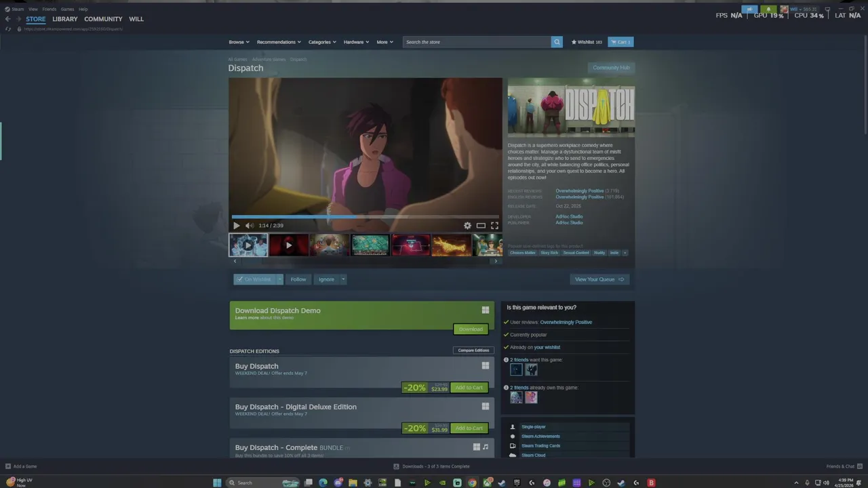Open the shopping Cart button

pyautogui.click(x=620, y=42)
